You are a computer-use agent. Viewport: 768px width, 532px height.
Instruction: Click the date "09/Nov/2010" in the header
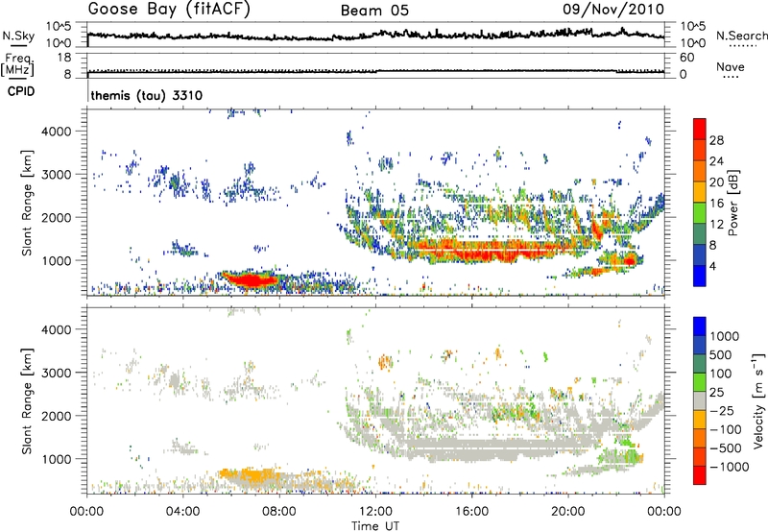tap(613, 10)
